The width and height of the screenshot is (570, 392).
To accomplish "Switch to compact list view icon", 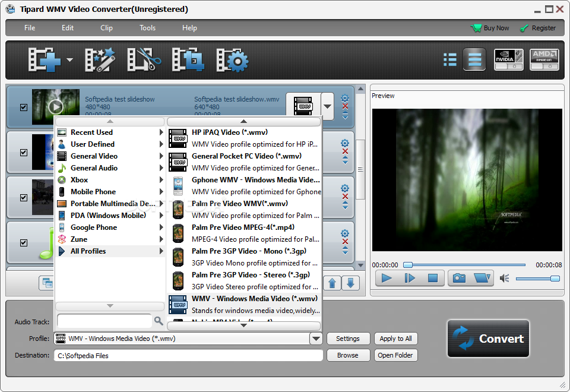I will (x=474, y=59).
